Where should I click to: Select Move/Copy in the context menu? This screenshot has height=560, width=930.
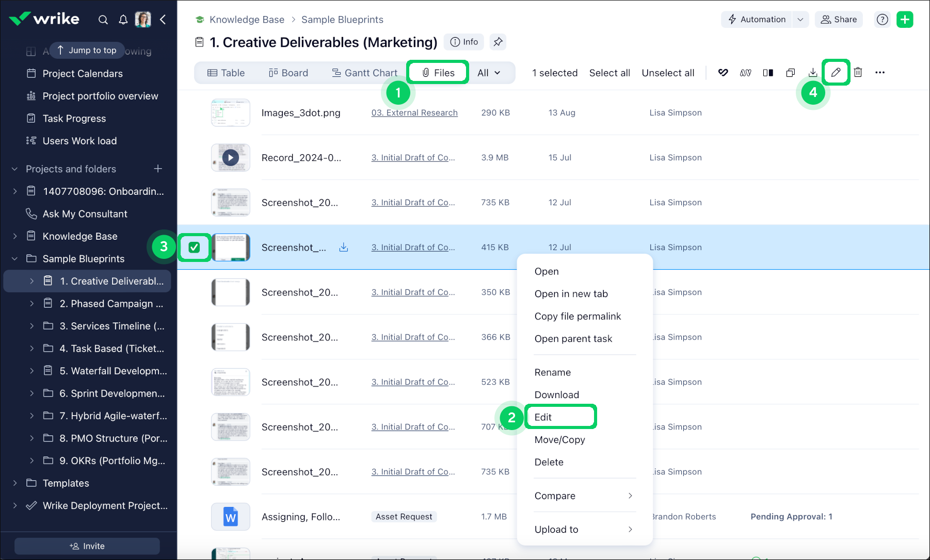[x=559, y=440]
